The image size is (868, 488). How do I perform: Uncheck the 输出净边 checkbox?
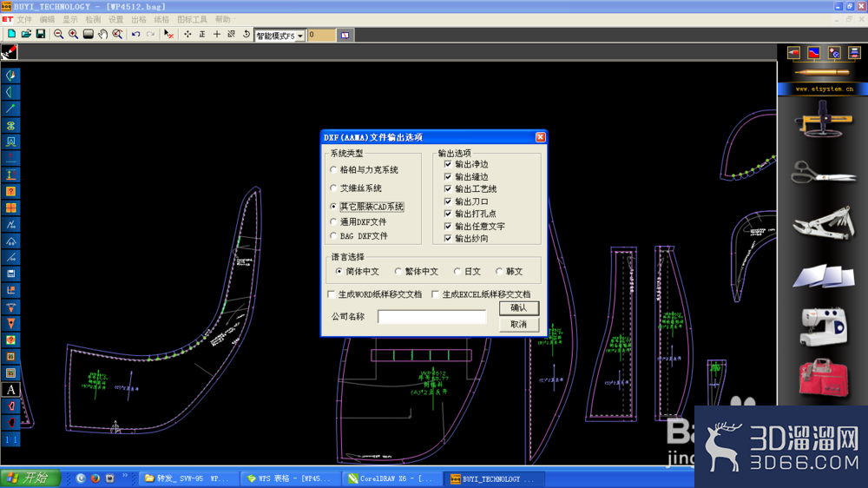pos(448,164)
